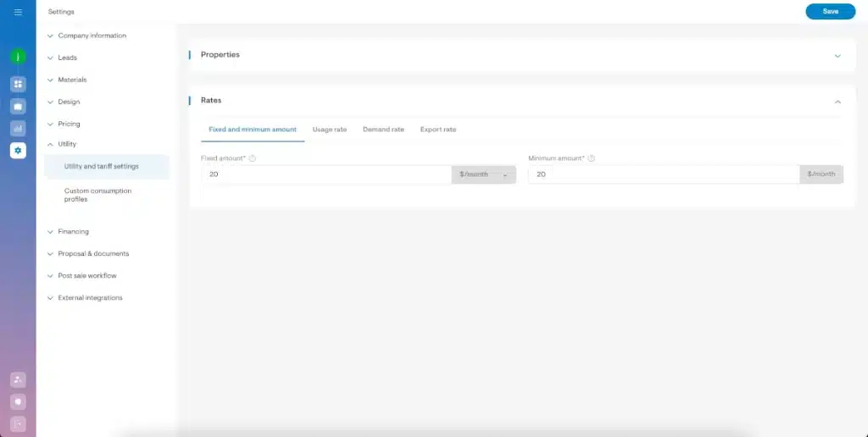The width and height of the screenshot is (868, 437).
Task: Open the hamburger menu in the sidebar
Action: tap(18, 12)
